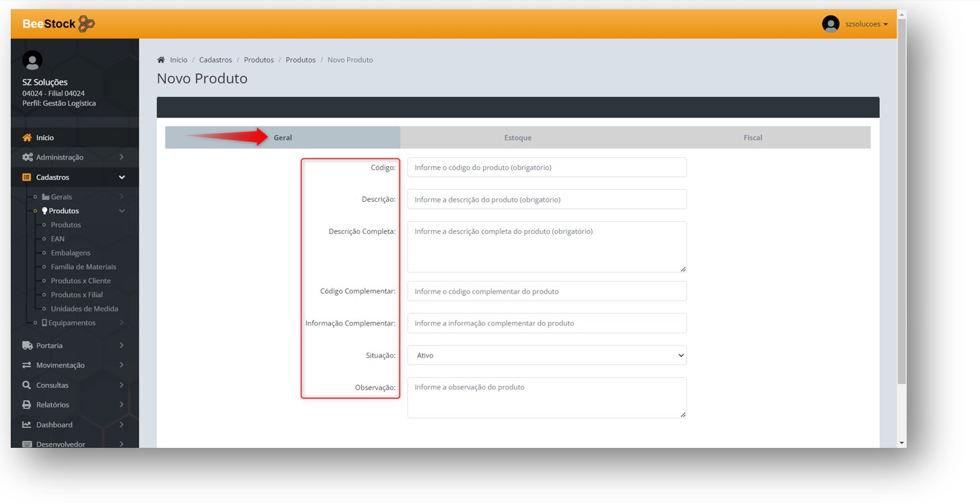Open the Situação dropdown
This screenshot has height=503, width=980.
(546, 355)
